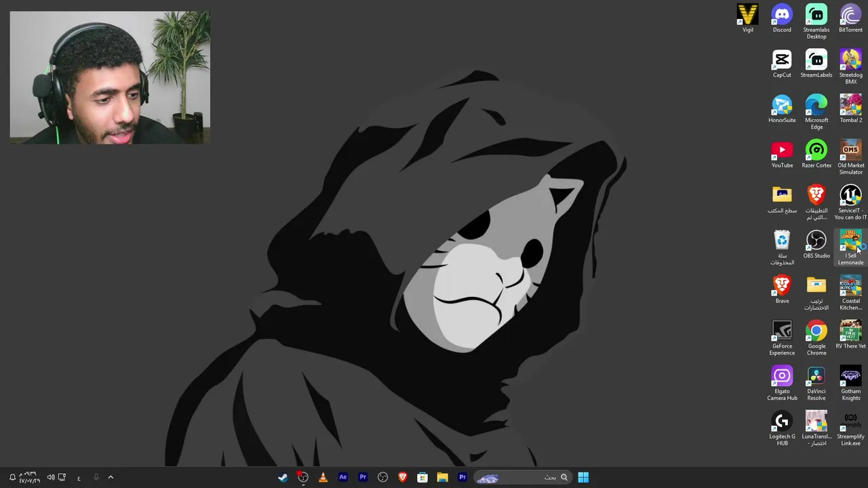The width and height of the screenshot is (868, 488).
Task: Click the Tomba! 2 game icon
Action: [x=850, y=109]
